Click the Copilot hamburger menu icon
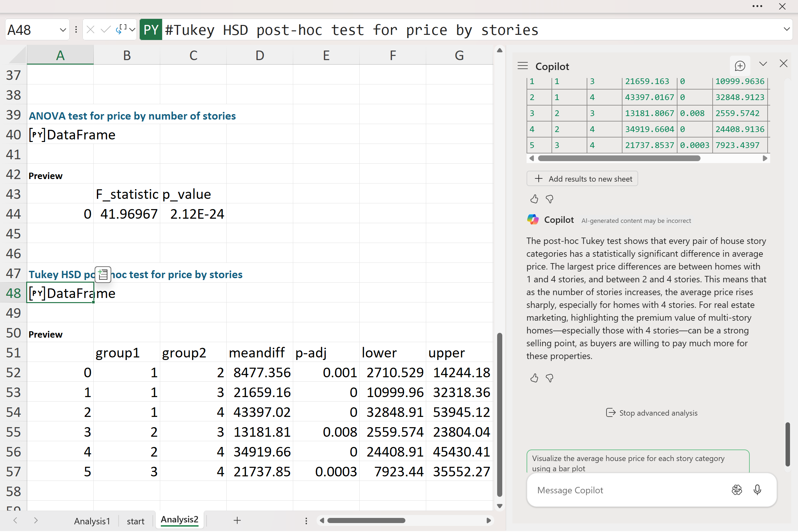 point(522,66)
